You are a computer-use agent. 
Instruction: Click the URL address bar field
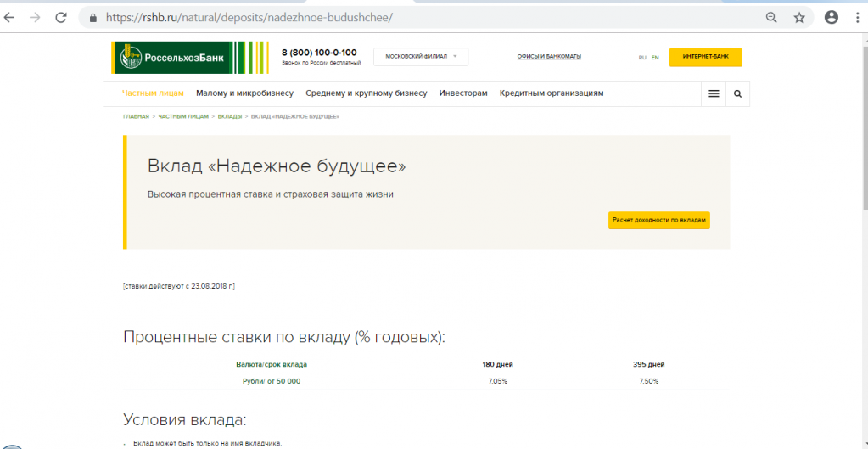424,17
